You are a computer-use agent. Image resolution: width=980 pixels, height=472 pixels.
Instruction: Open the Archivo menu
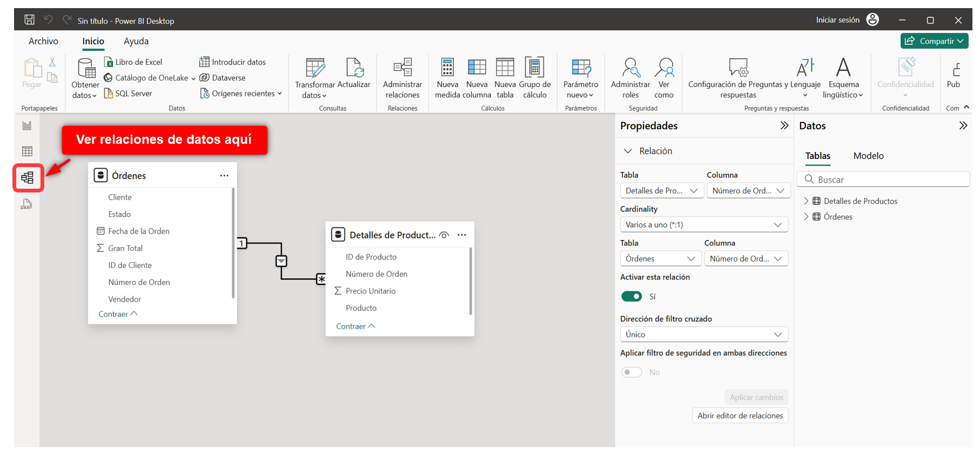(43, 41)
